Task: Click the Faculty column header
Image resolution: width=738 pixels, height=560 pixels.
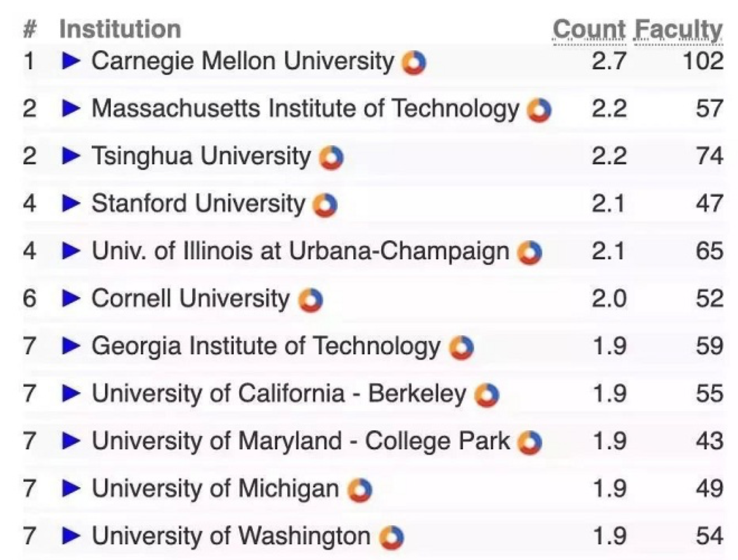Action: click(679, 29)
